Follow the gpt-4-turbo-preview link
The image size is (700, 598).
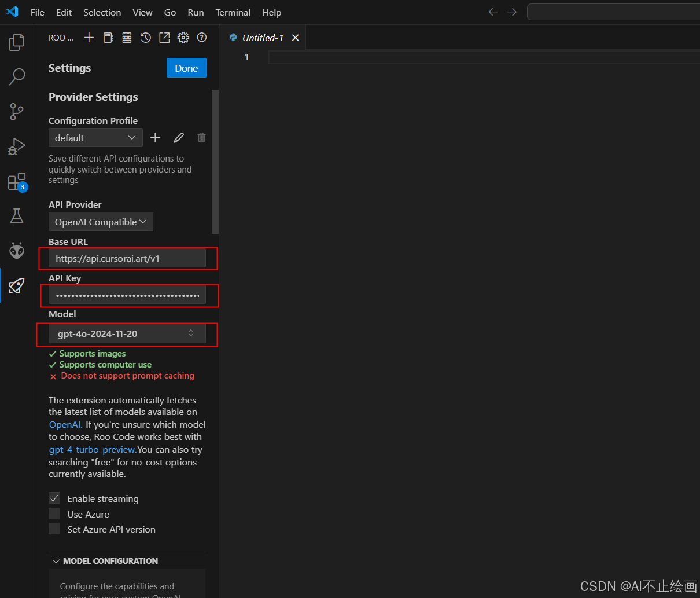tap(93, 450)
